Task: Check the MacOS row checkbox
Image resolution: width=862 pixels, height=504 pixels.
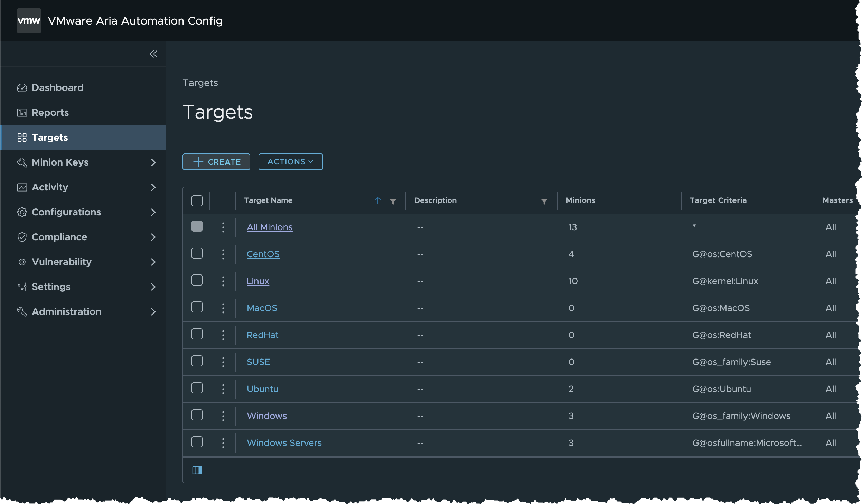Action: pos(197,307)
